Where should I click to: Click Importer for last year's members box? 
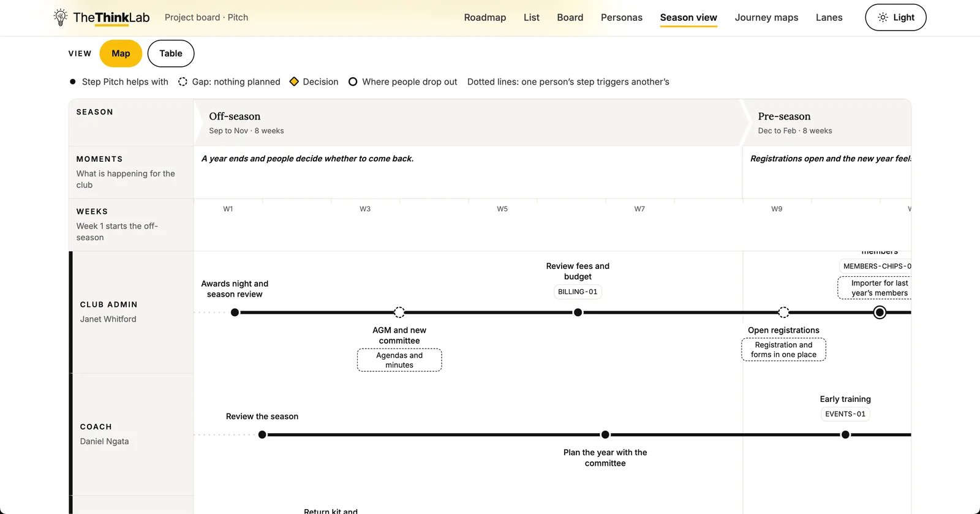875,288
